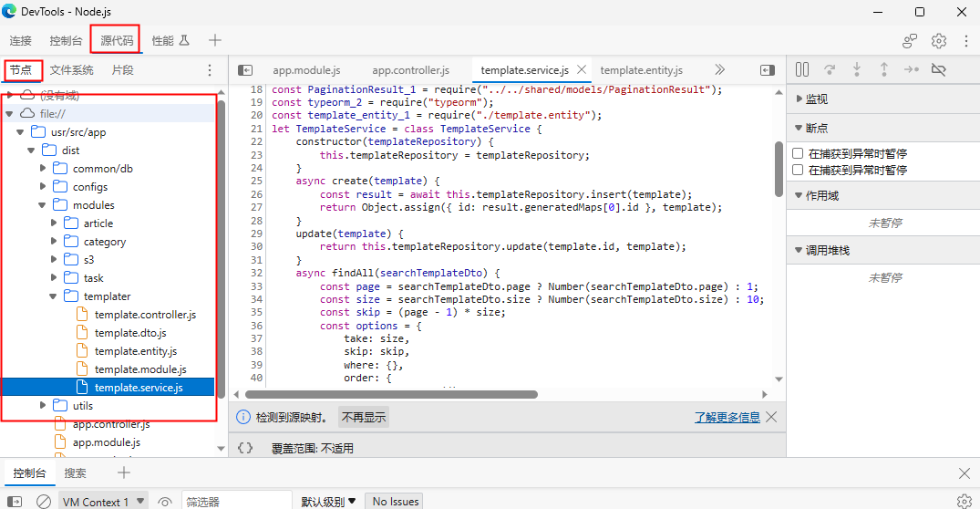Switch to 搜索 drawer tab
980x509 pixels.
(x=75, y=473)
